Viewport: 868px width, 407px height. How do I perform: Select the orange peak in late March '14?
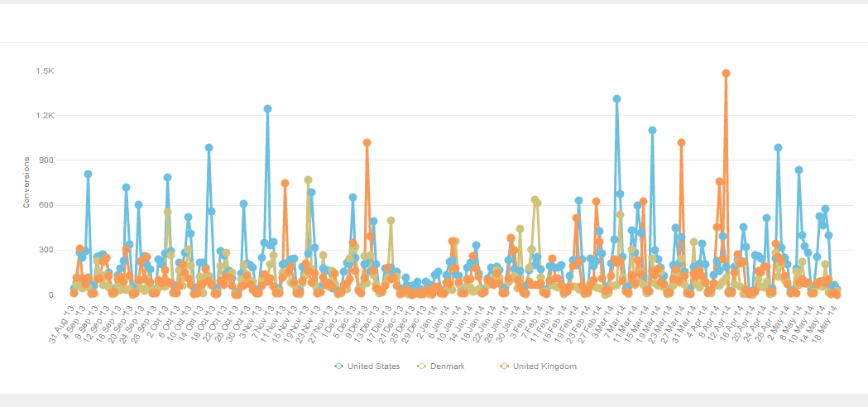pos(681,142)
